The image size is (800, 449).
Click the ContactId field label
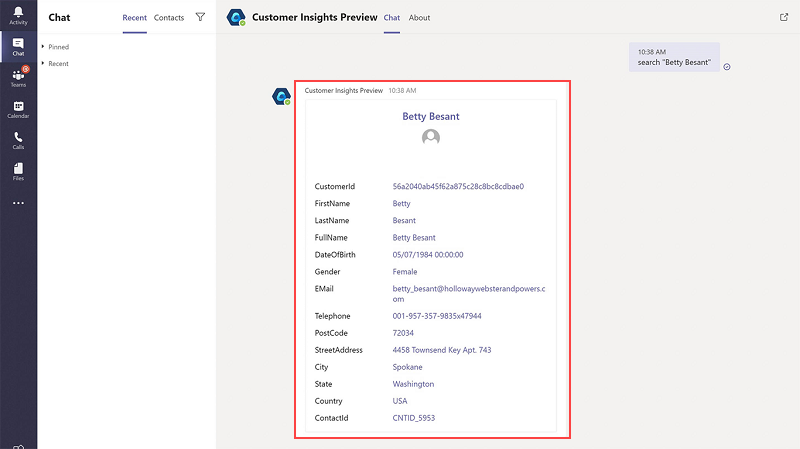(331, 418)
